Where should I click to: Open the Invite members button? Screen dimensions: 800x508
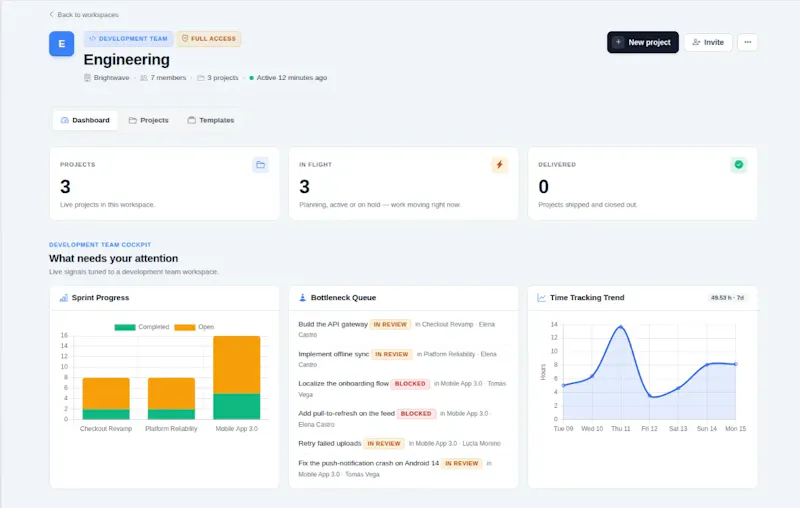(x=708, y=42)
